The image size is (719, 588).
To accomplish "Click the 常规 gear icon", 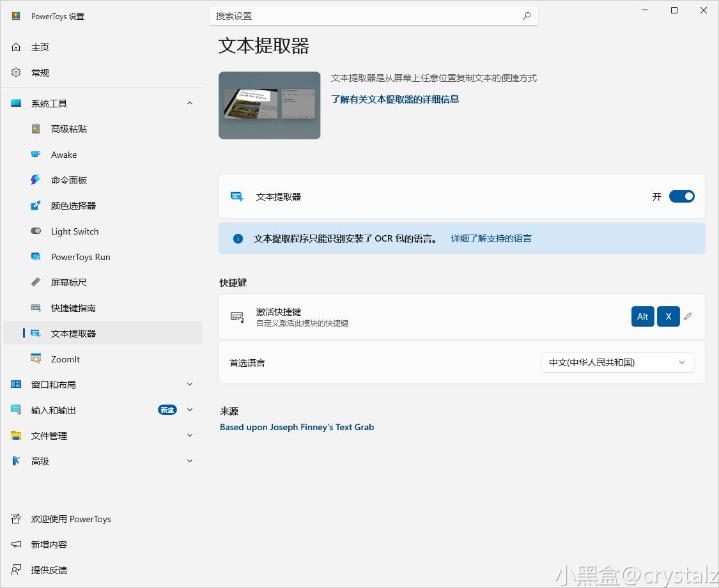I will click(16, 72).
